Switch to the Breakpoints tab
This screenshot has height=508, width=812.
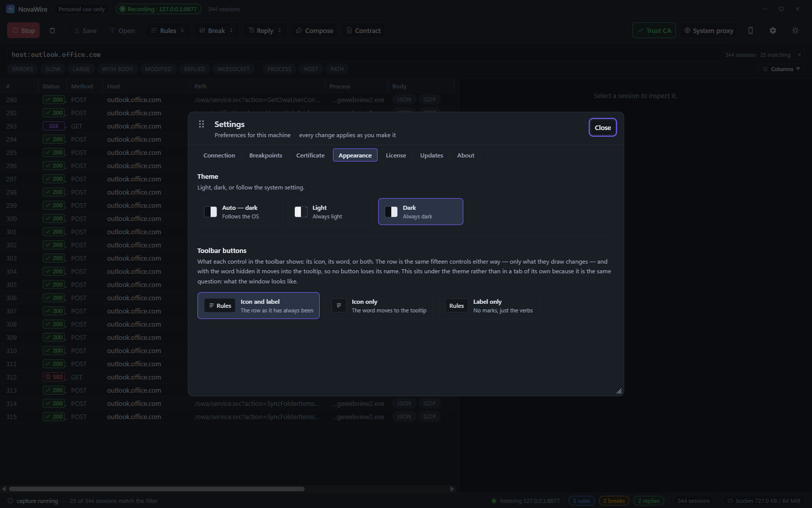(265, 155)
